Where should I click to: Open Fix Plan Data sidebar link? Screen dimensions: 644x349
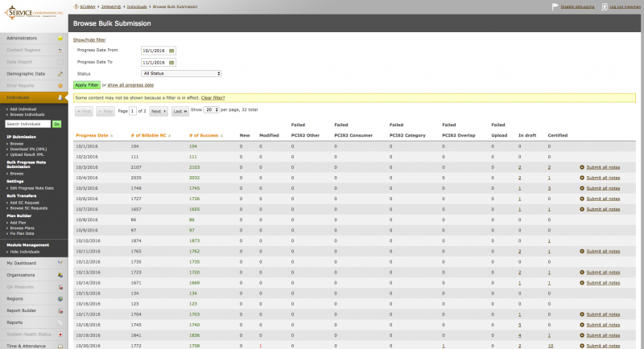(x=23, y=234)
